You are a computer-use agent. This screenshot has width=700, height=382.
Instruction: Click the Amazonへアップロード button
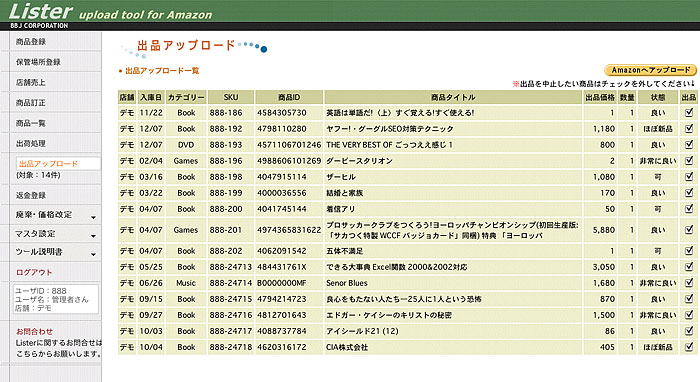650,70
